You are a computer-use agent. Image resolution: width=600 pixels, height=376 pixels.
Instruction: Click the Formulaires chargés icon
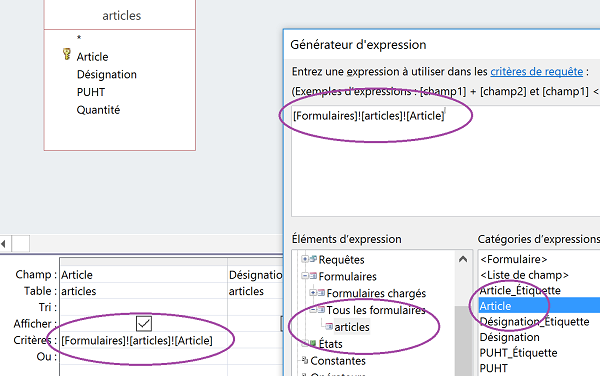[x=321, y=293]
